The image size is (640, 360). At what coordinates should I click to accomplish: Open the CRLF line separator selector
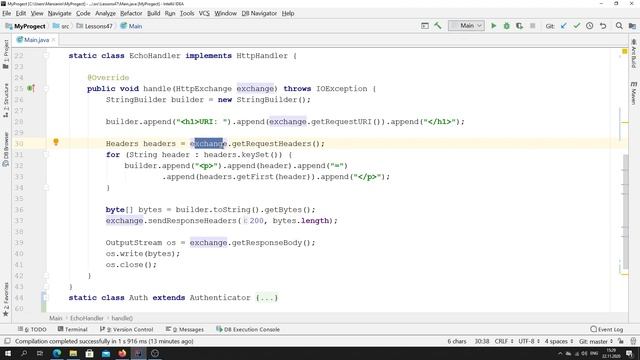coord(504,341)
